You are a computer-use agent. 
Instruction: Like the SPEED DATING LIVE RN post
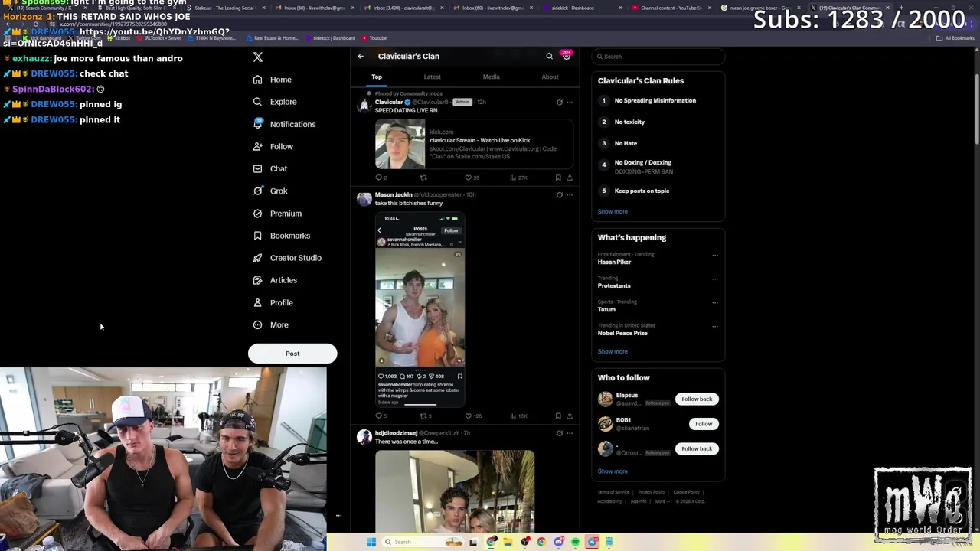[472, 178]
